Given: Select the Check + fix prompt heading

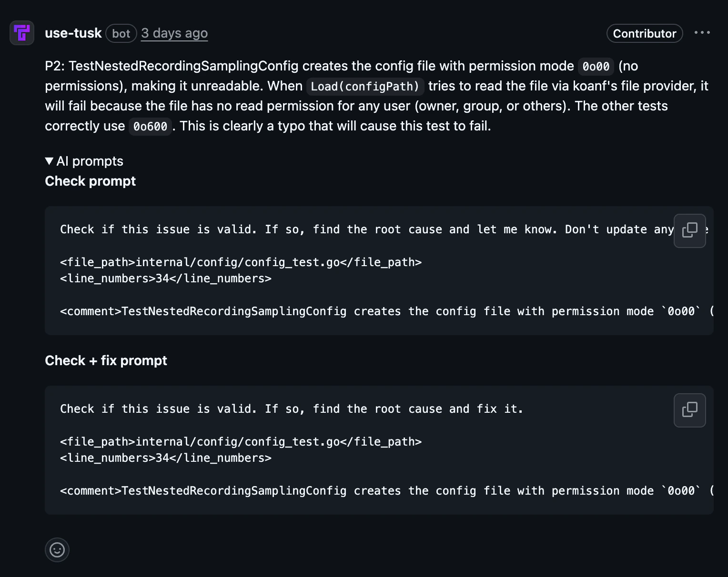Looking at the screenshot, I should click(x=106, y=360).
